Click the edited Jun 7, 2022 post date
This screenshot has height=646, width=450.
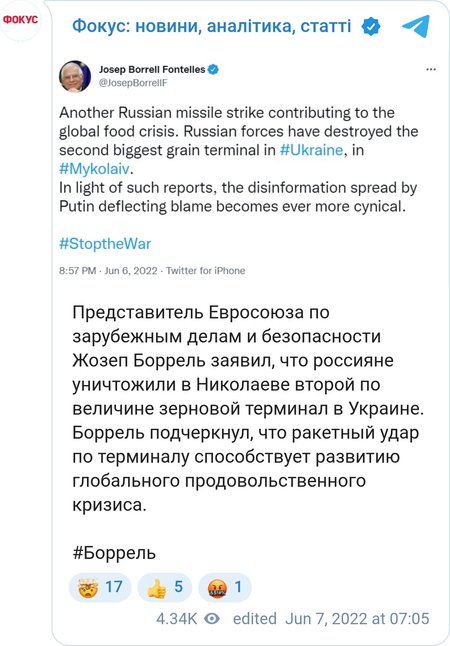tap(331, 619)
